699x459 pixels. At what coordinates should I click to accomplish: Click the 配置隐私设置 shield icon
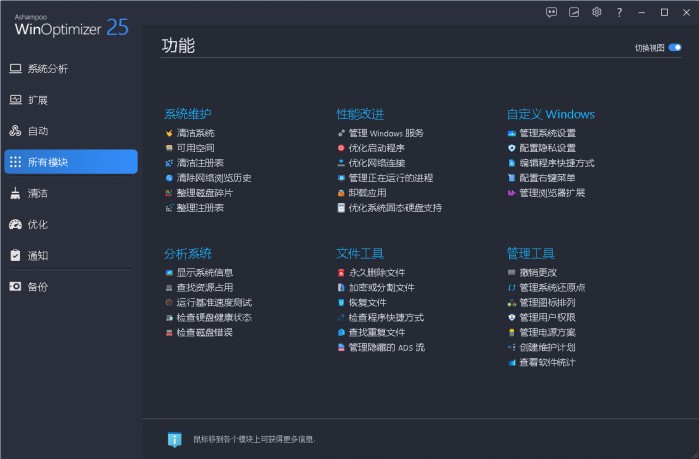pos(512,148)
